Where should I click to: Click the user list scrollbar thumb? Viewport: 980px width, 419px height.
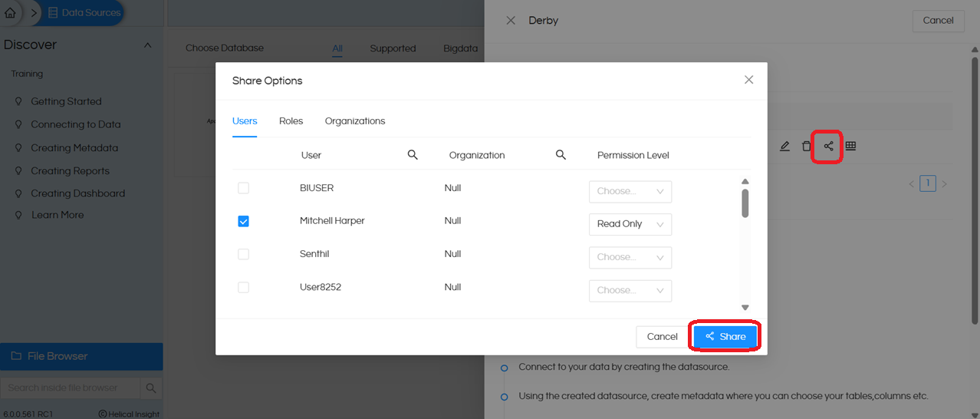(745, 203)
